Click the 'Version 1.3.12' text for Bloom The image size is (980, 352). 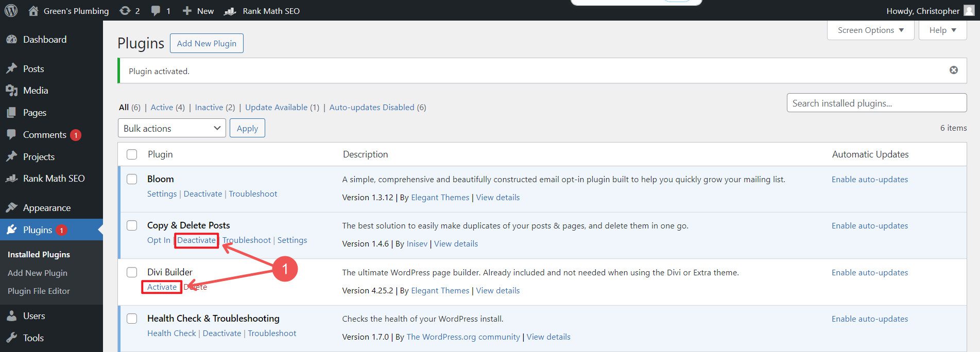[x=368, y=198]
